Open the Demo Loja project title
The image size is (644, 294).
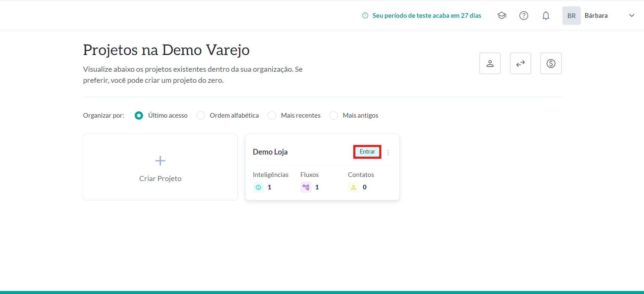pyautogui.click(x=270, y=152)
